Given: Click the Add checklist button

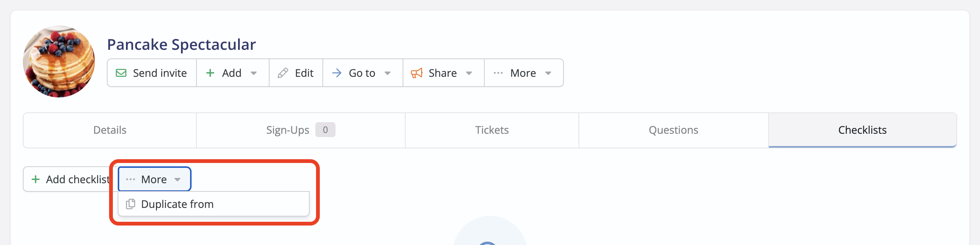Looking at the screenshot, I should pos(68,179).
